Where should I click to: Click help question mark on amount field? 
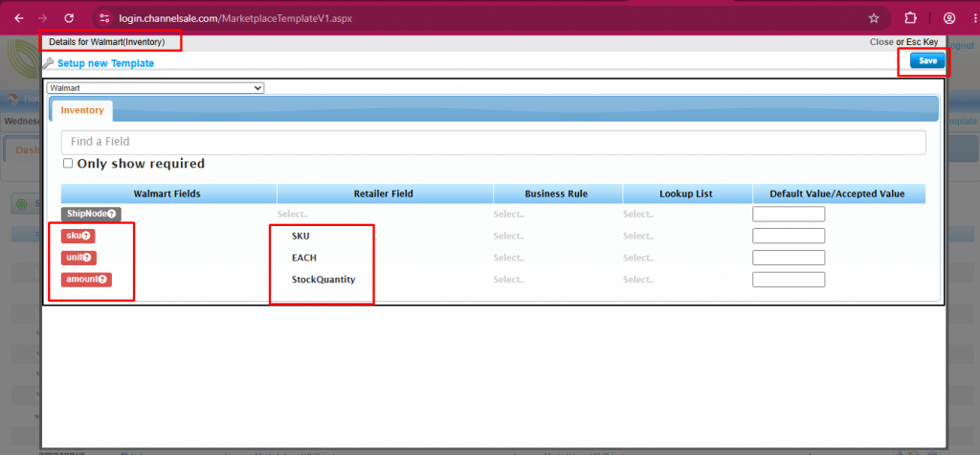(x=102, y=280)
